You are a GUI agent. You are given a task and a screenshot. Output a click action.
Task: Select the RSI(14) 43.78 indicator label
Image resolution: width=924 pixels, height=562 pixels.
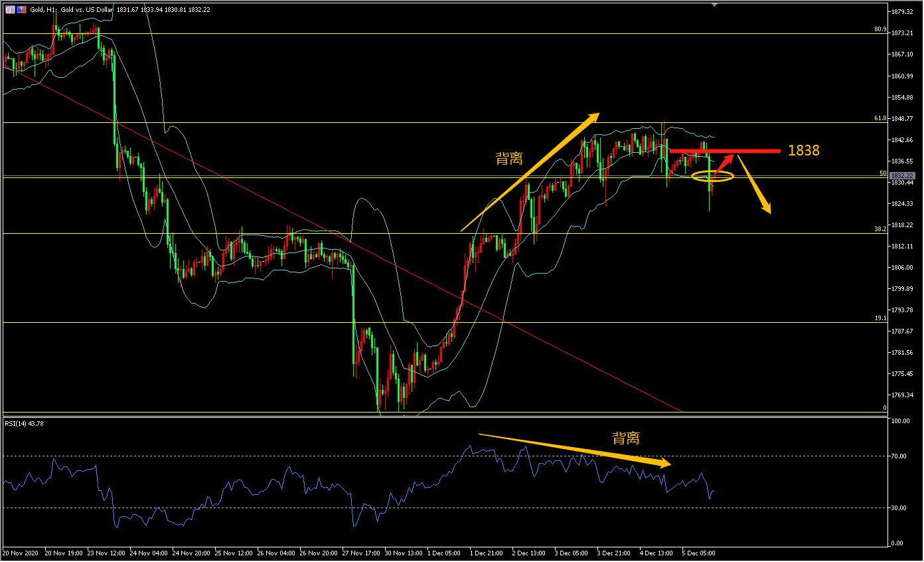24,423
